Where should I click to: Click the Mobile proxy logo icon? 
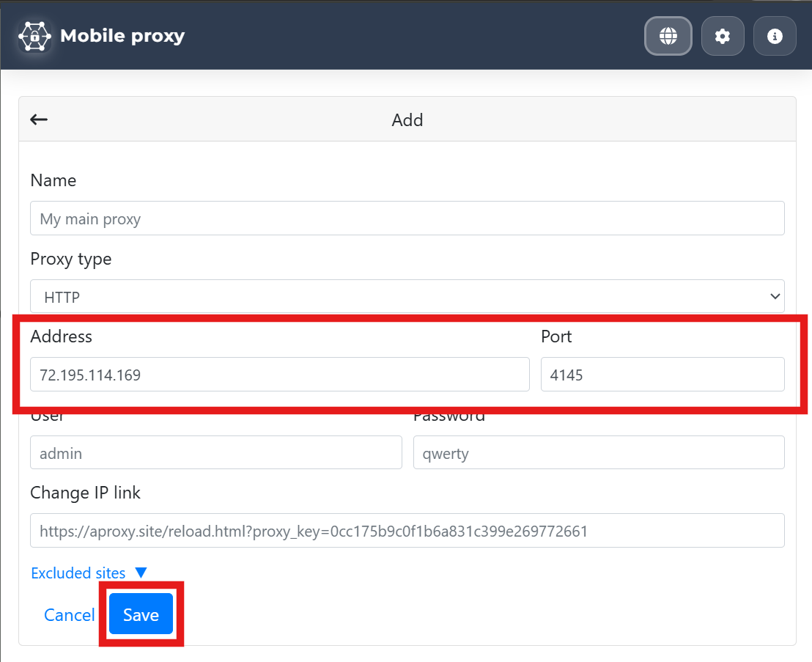pos(34,36)
